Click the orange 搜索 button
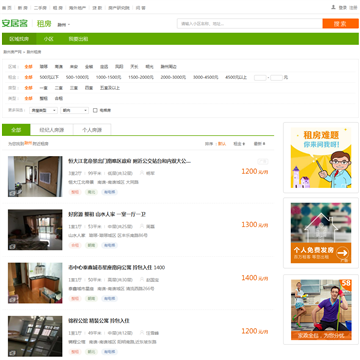 pos(340,24)
